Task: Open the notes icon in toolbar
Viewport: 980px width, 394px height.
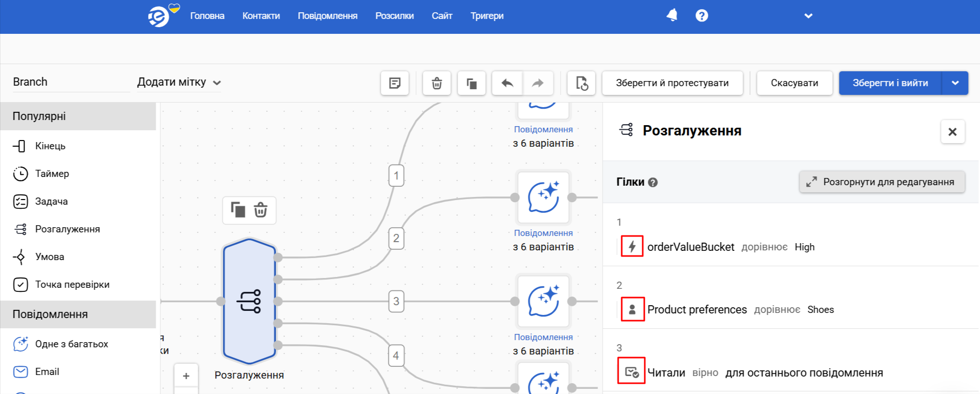Action: click(x=395, y=83)
